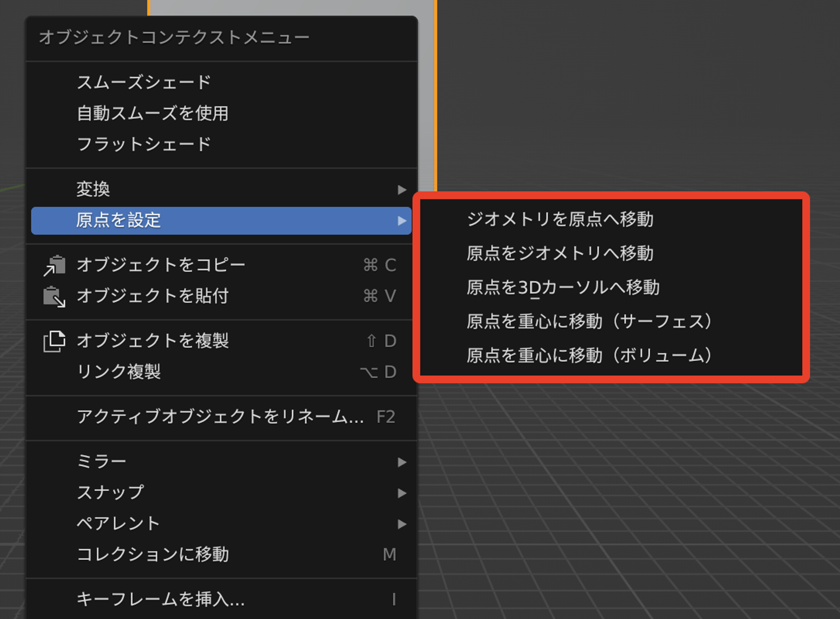Screen dimensions: 840x619
Task: Choose コレクションに移動 entry
Action: pos(221,555)
